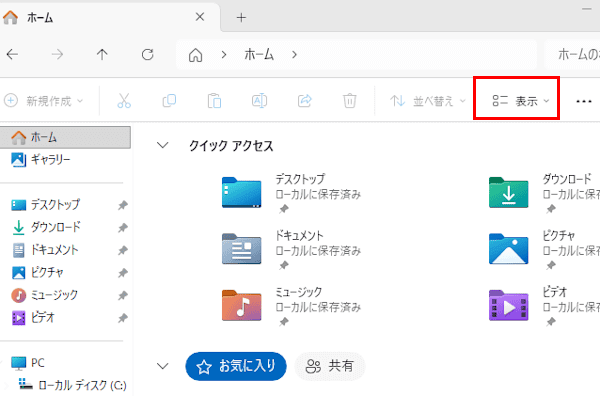Click pin icon next to sidebar ビデオ
600x396 pixels.
click(122, 318)
